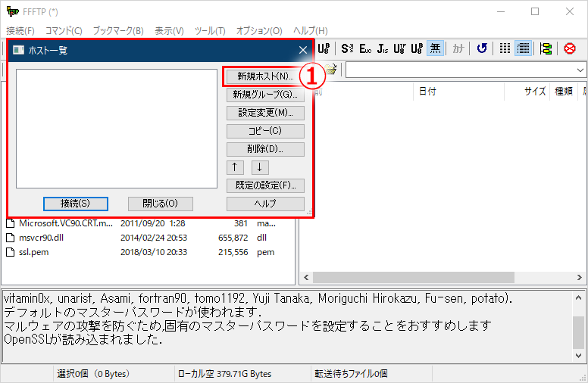588x383 pixels.
Task: Open the ツール(T) menu
Action: click(210, 30)
